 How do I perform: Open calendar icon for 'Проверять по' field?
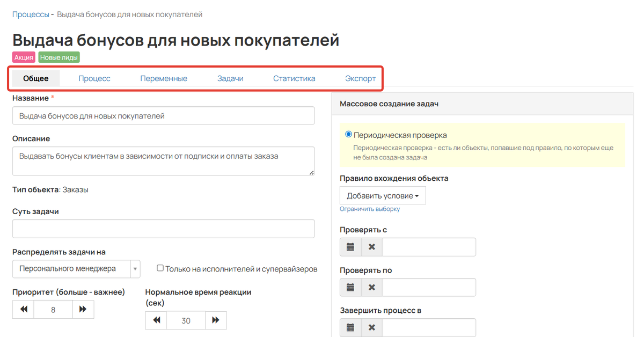[x=350, y=287]
